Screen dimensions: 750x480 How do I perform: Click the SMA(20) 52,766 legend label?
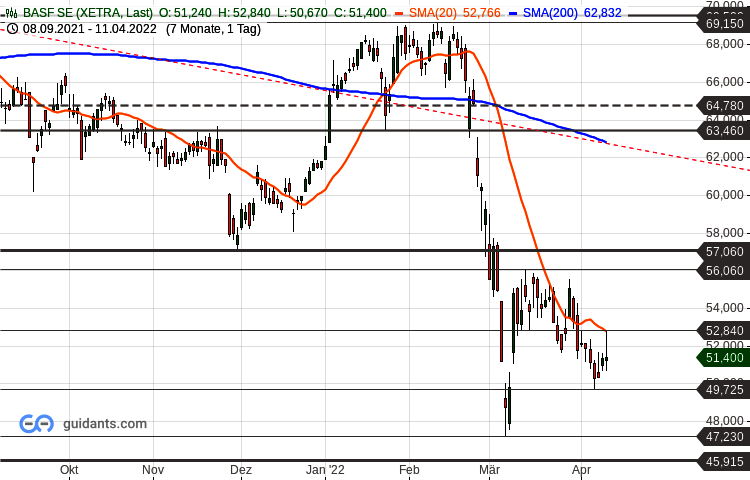coord(454,12)
